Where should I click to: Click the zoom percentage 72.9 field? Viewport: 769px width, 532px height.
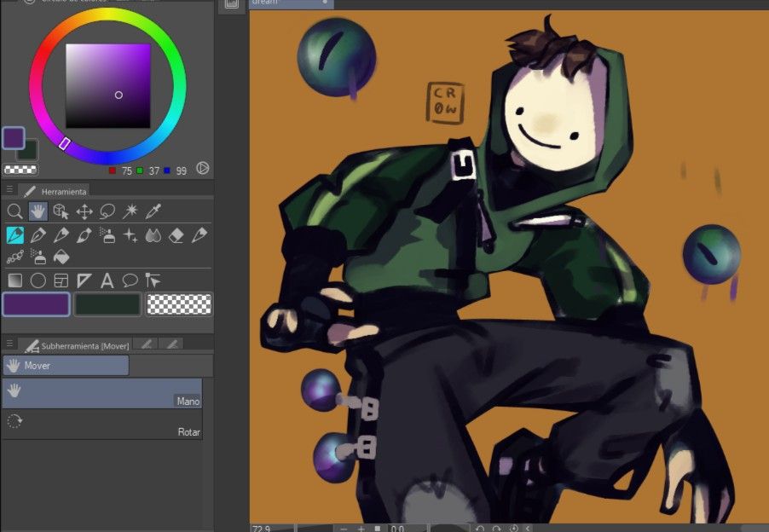(271, 528)
